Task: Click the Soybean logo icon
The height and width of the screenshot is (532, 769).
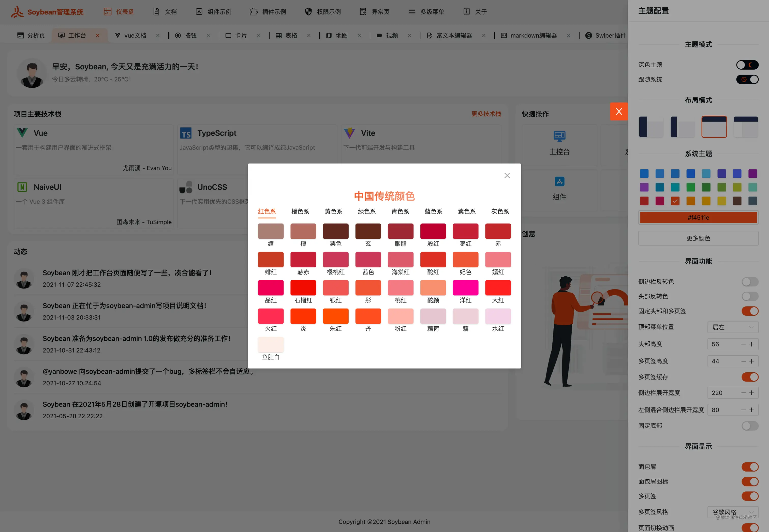Action: pos(17,12)
